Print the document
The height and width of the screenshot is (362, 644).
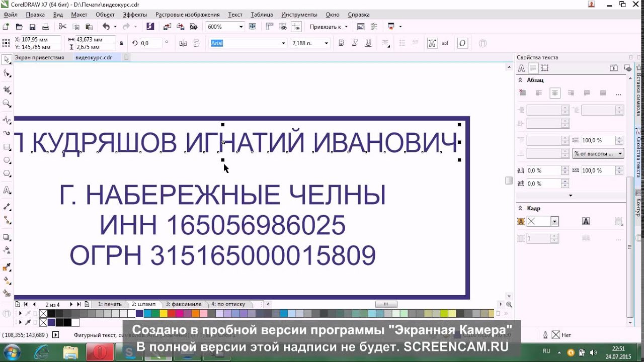pos(46,27)
